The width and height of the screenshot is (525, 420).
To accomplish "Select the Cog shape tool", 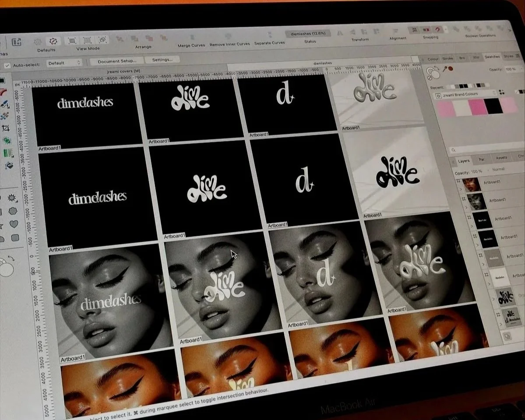I will pos(12,198).
